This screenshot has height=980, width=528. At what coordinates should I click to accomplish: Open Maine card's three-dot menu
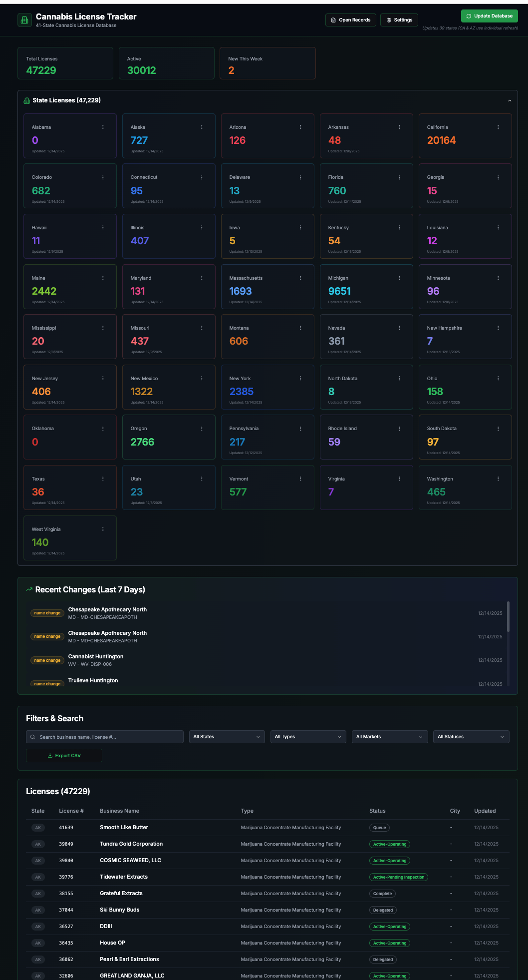[x=103, y=278]
